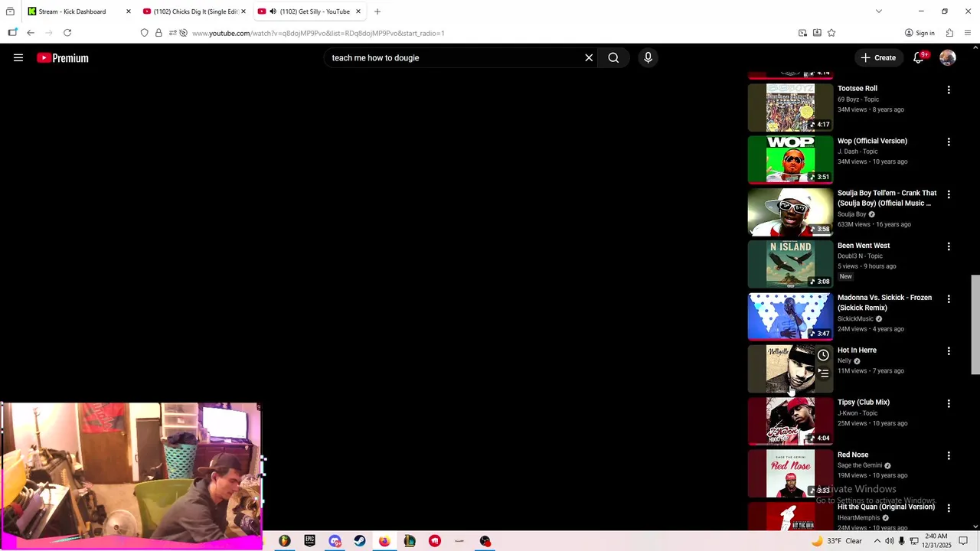Show tracking protection shield info
This screenshot has width=980, height=551.
pos(144,33)
